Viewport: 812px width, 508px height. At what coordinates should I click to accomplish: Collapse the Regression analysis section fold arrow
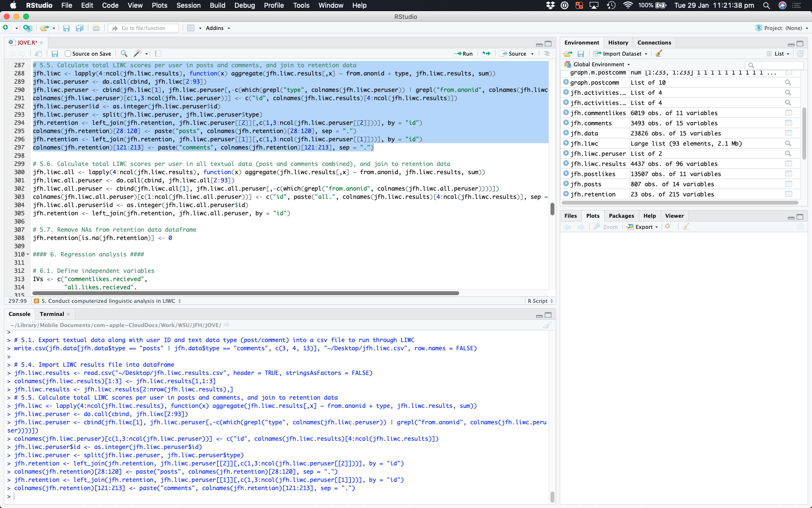click(x=28, y=254)
